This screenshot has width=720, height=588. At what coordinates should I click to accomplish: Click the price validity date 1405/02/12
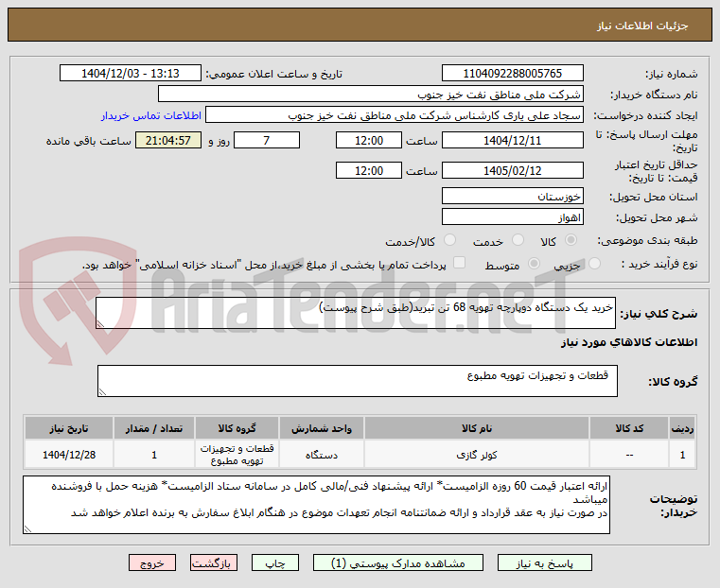513,170
